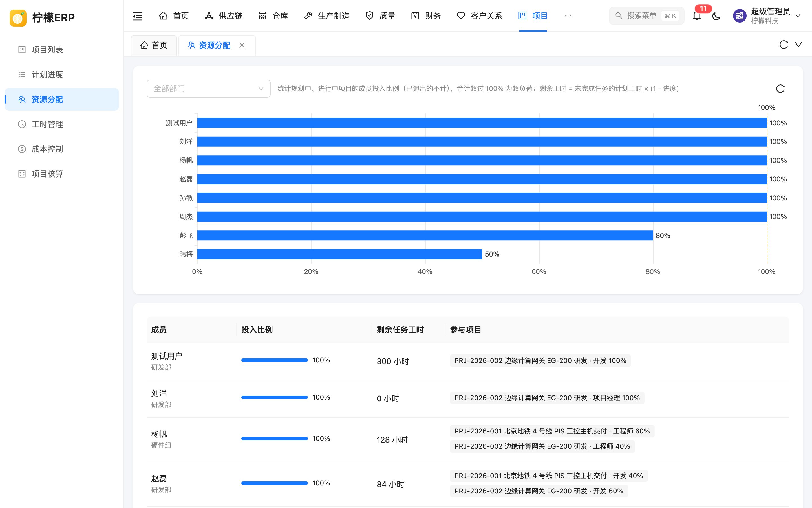Screen dimensions: 812x508
Task: Open 超级管理员 user dropdown arrow
Action: pos(798,16)
